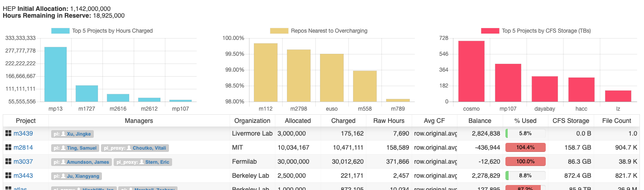The image size is (644, 190).
Task: Click the 104.4% usage bar for m2814
Action: (x=525, y=148)
